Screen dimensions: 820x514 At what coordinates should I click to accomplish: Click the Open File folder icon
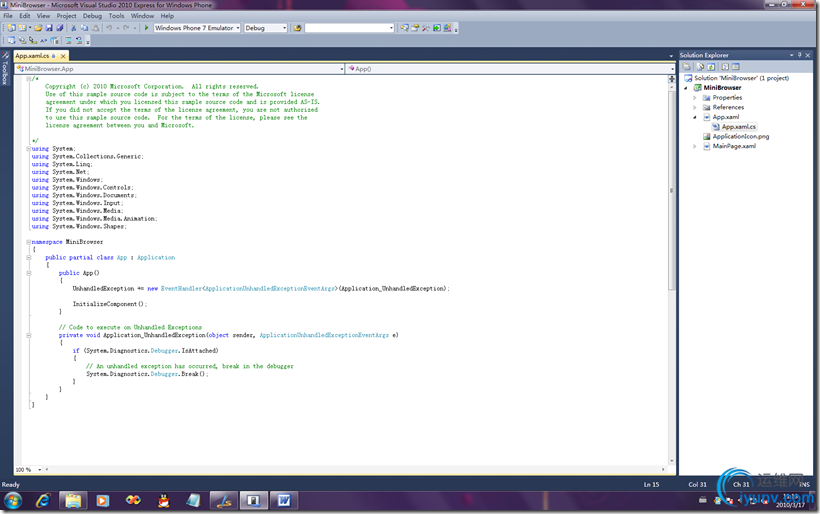(38, 28)
